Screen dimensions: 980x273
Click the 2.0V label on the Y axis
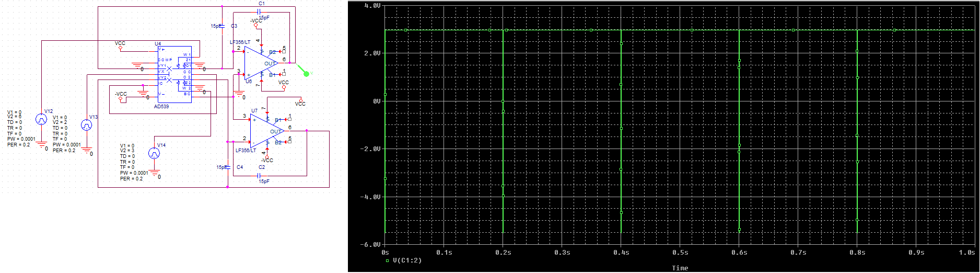point(372,53)
